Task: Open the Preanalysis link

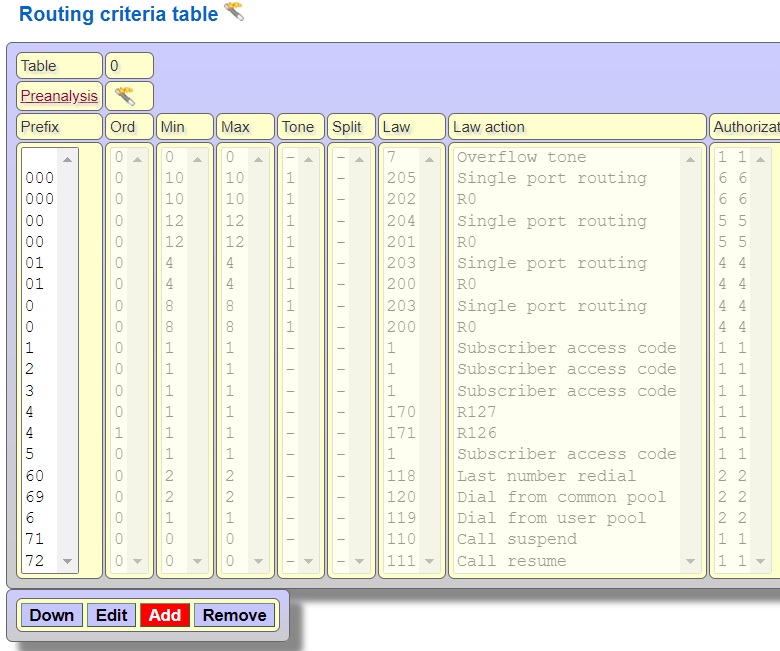Action: pos(59,96)
